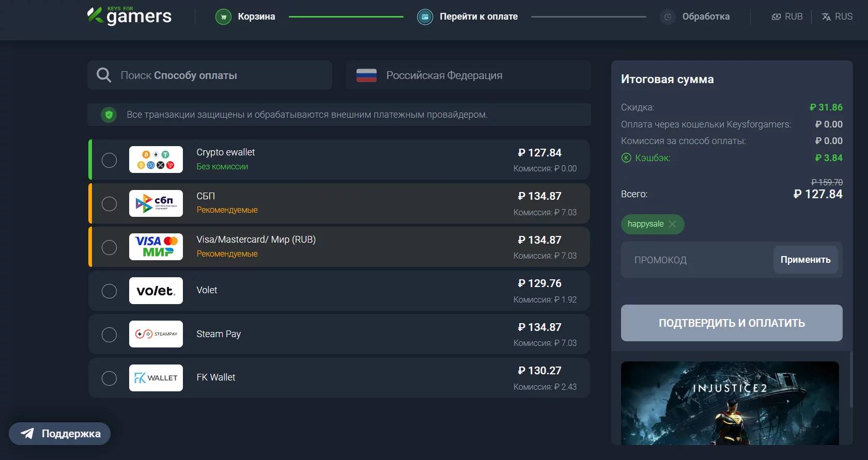Click the processing clock step icon
Viewport: 868px width, 460px height.
668,17
